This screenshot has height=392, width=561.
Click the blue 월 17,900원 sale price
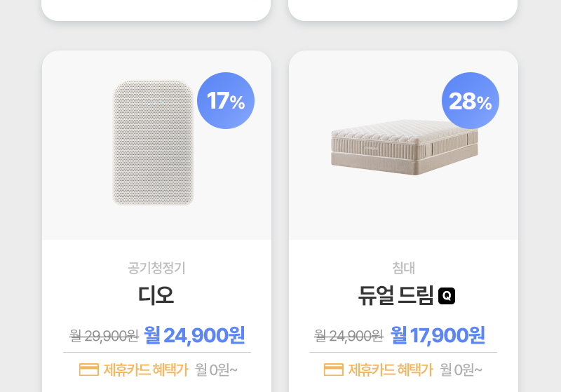[x=438, y=335]
